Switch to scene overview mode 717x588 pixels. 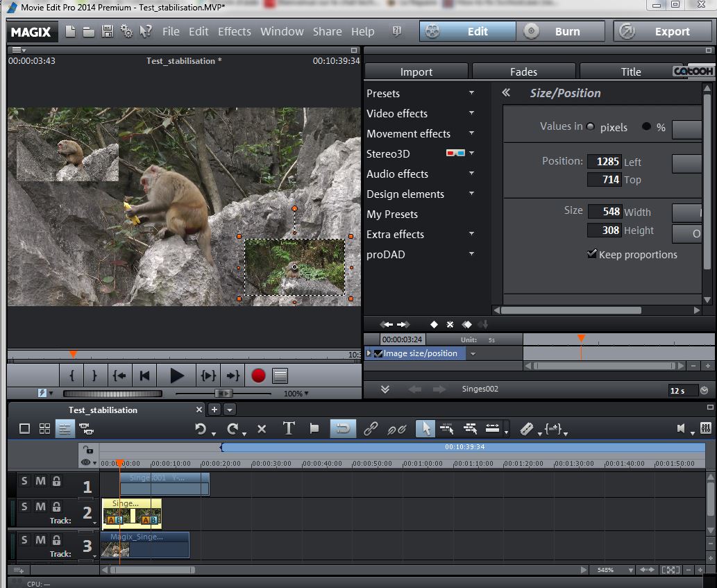click(x=45, y=428)
